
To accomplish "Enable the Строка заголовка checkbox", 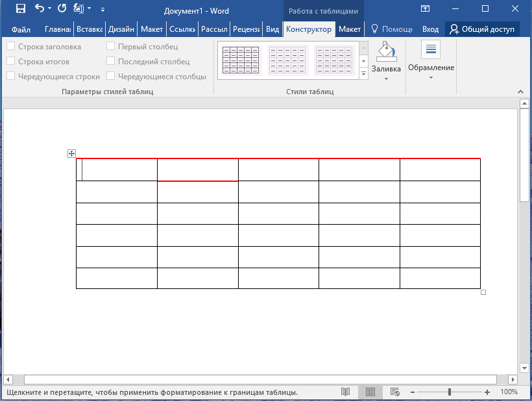I will [11, 47].
